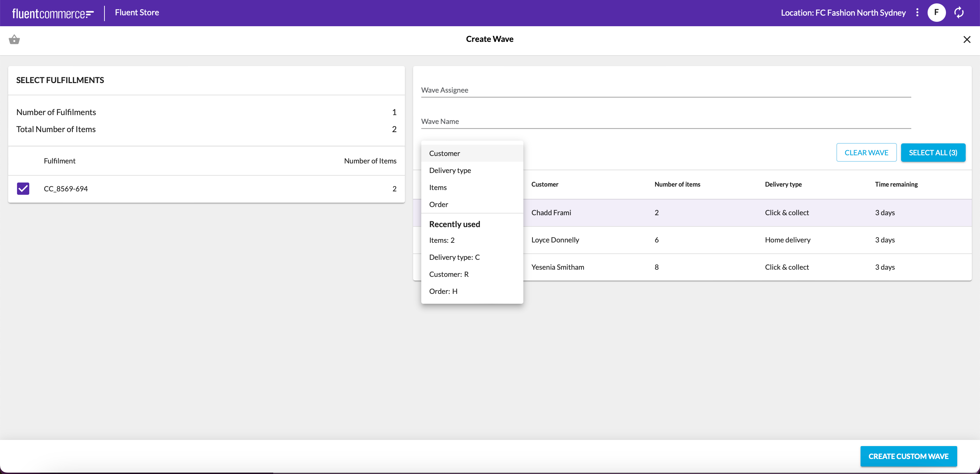Close the Create Wave dialog
Image resolution: width=980 pixels, height=474 pixels.
967,39
